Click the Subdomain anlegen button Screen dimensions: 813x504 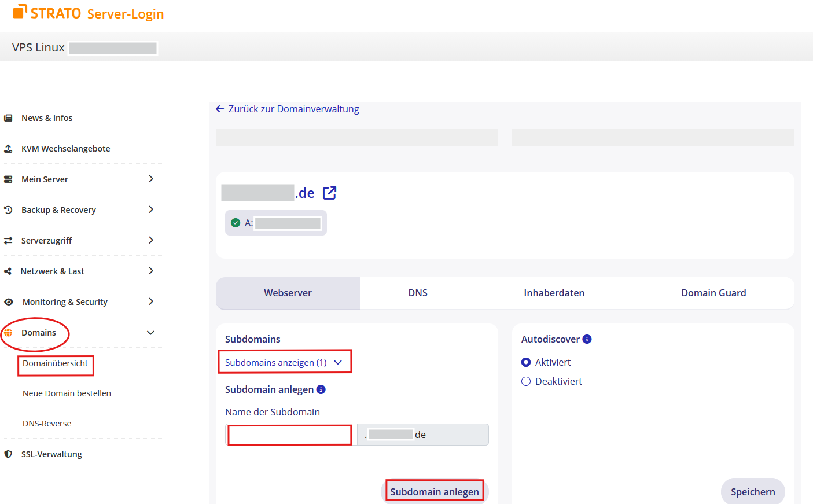tap(435, 491)
